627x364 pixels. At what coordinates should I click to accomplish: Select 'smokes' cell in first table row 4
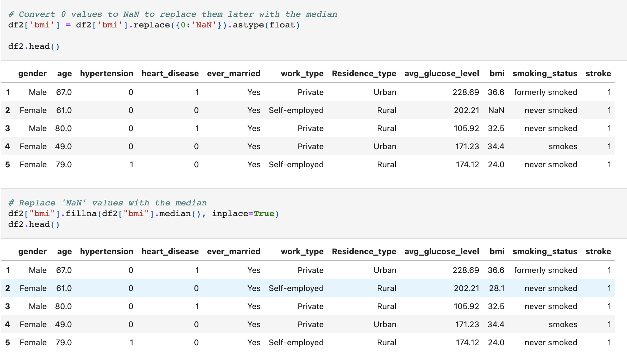click(x=563, y=147)
